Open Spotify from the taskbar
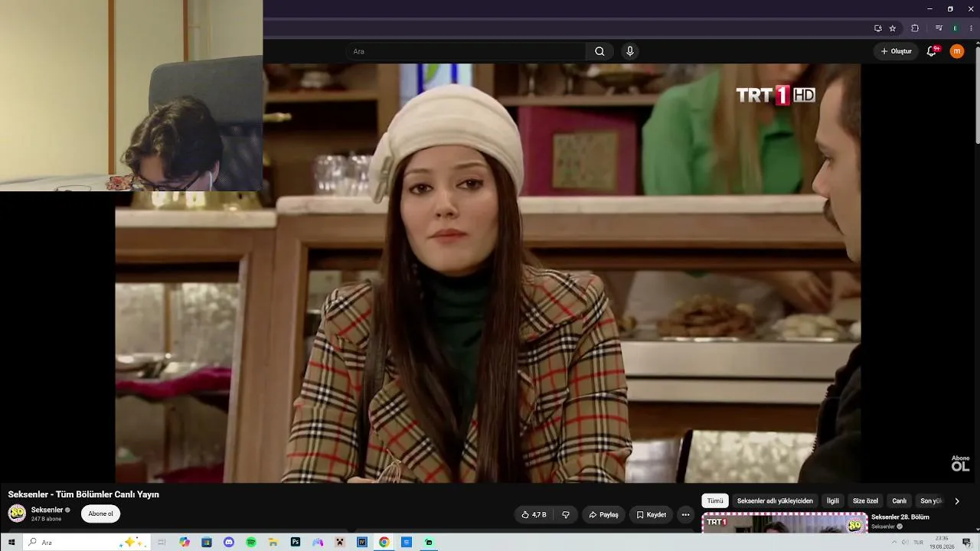 click(251, 543)
